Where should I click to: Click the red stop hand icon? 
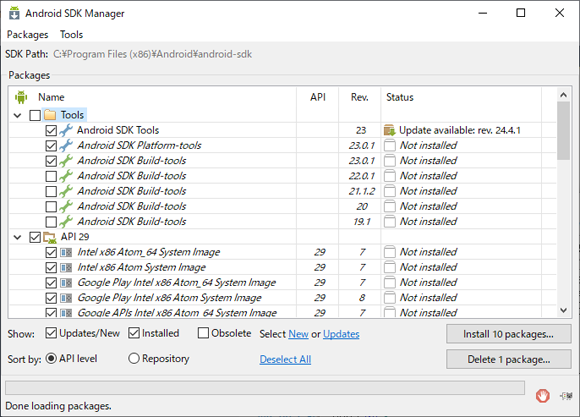click(x=543, y=396)
